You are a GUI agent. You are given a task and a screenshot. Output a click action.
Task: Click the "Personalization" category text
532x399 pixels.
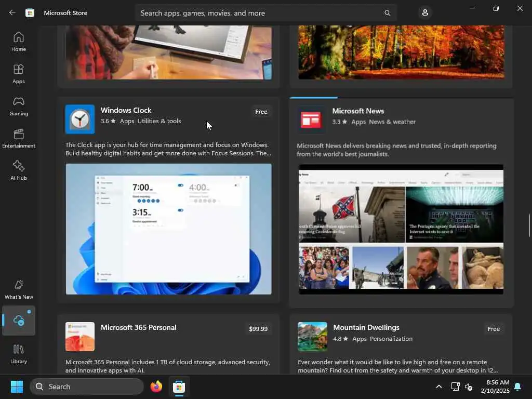point(391,339)
